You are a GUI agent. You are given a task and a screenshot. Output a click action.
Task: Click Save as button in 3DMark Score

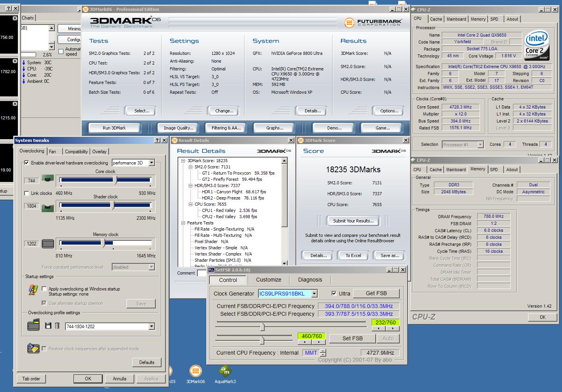(x=390, y=255)
